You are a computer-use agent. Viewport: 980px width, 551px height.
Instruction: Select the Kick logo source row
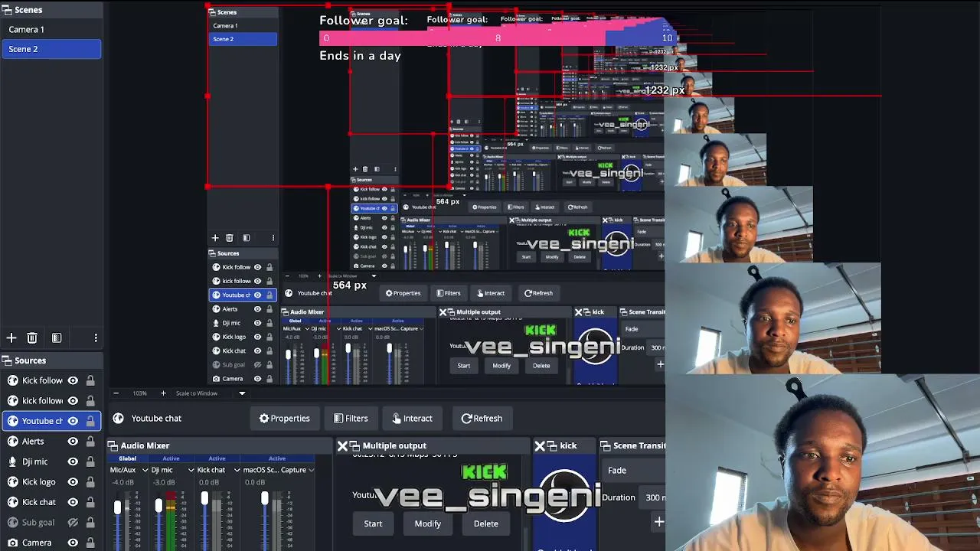click(51, 482)
